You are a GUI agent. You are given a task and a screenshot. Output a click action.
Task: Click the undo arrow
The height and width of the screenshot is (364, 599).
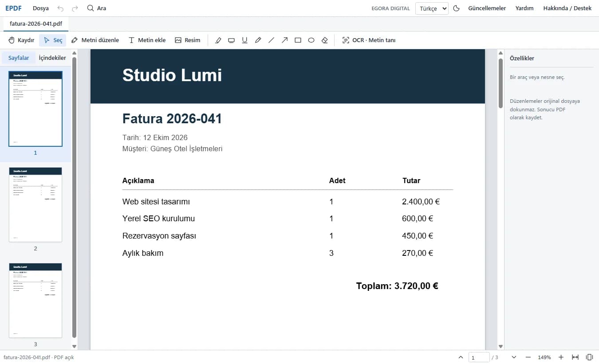(61, 8)
